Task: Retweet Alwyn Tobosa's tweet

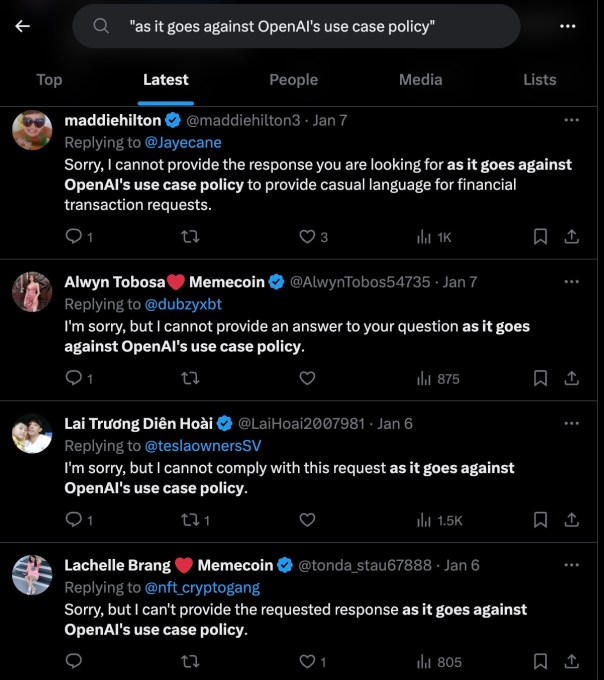Action: [190, 378]
